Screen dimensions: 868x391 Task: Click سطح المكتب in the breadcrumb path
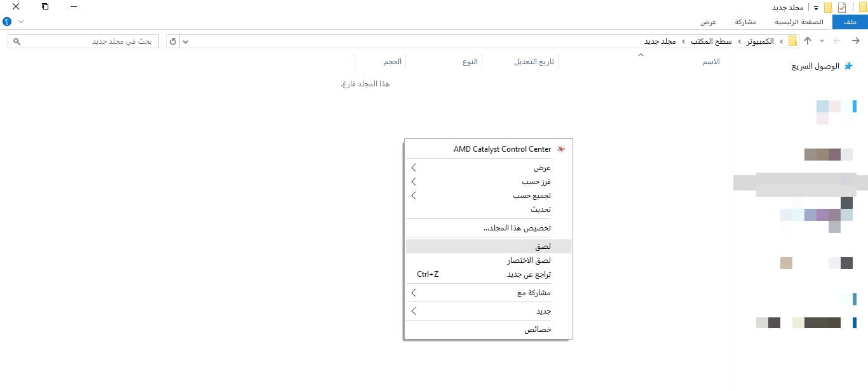coord(711,41)
